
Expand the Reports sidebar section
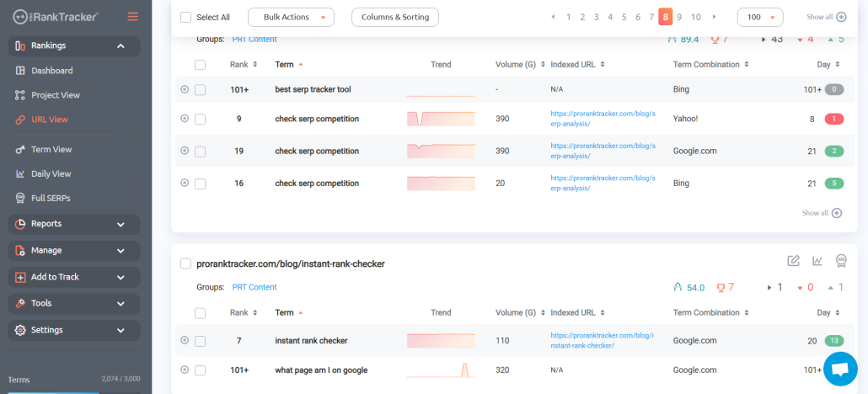(74, 224)
